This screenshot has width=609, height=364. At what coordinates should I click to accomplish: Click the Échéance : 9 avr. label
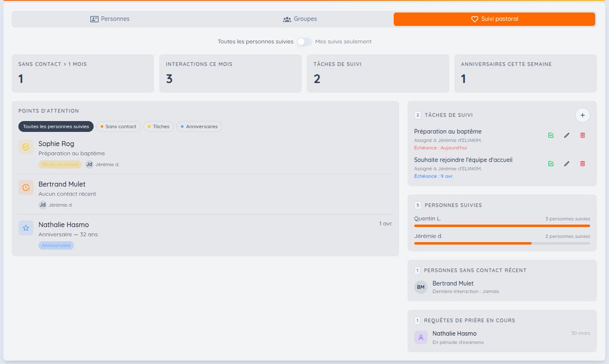[x=433, y=176]
